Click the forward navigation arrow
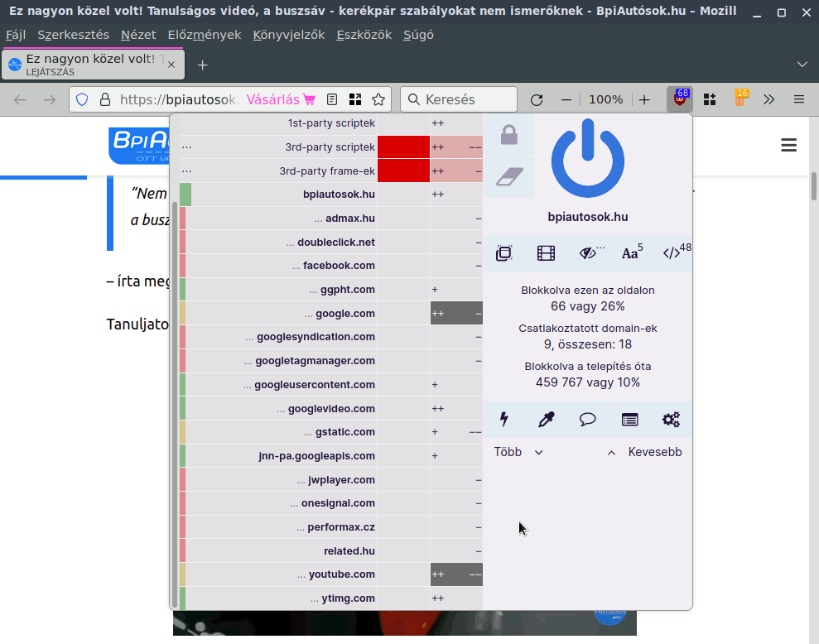 click(50, 99)
